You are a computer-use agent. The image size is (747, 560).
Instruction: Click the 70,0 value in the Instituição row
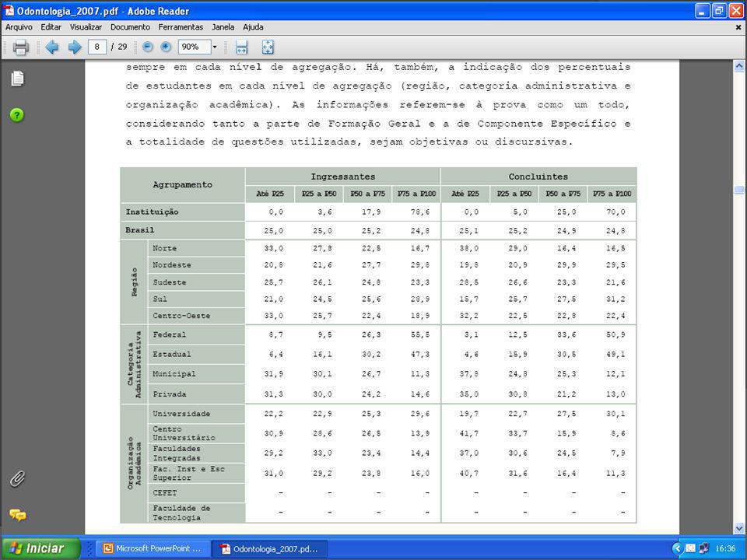click(615, 212)
